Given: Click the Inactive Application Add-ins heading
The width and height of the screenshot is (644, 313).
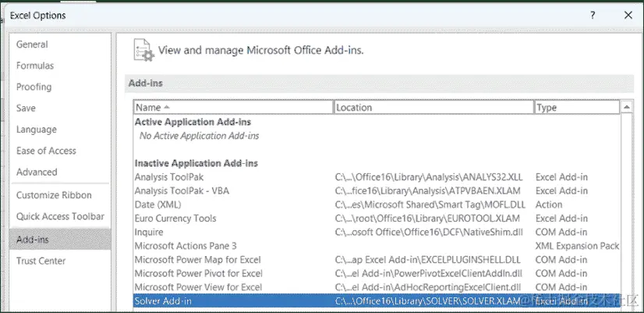Looking at the screenshot, I should (x=196, y=163).
